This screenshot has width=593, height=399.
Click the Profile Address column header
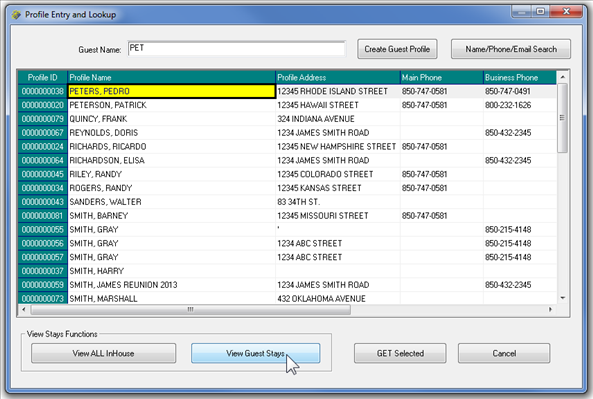338,78
